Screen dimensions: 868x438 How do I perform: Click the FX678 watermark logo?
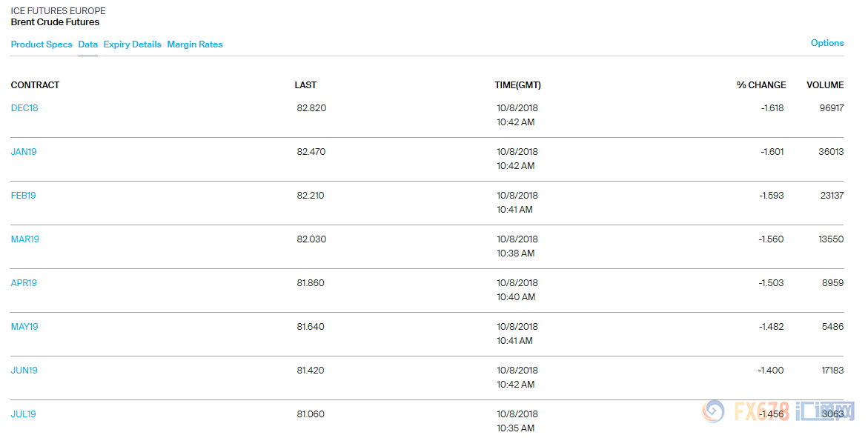(778, 411)
